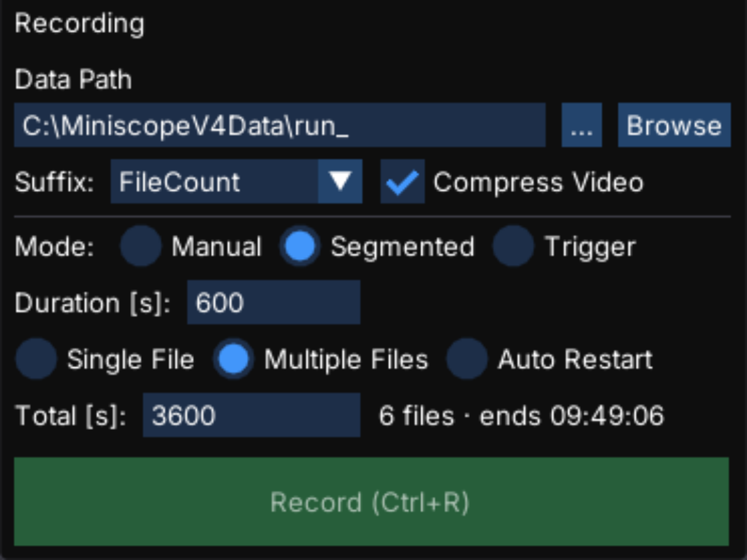Focus the Data Path text field
Screen dimensions: 747x560
coord(280,125)
